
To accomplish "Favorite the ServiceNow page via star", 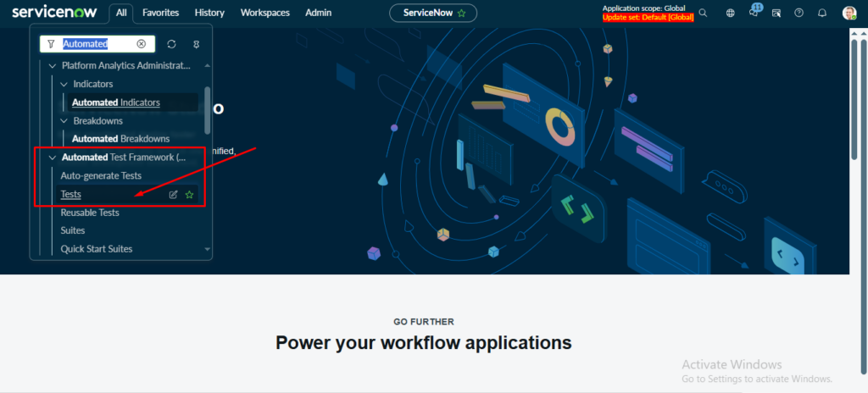I will point(461,14).
